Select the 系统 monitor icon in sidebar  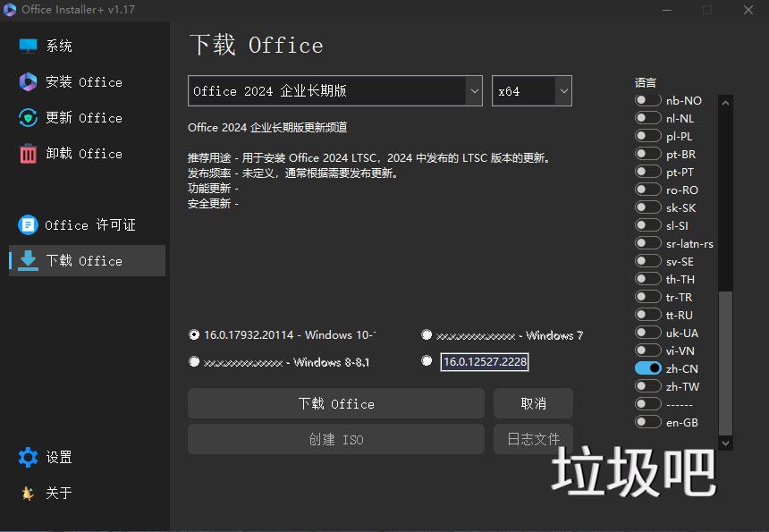click(26, 46)
